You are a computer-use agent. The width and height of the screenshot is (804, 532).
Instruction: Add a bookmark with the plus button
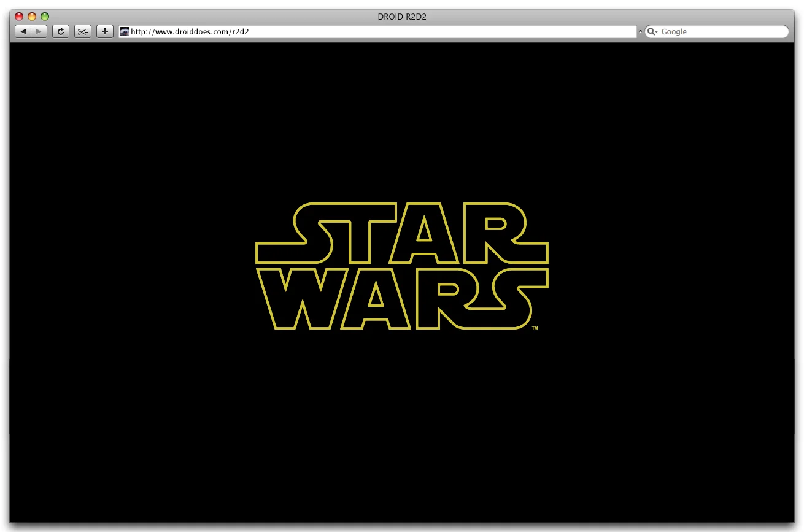[x=105, y=31]
